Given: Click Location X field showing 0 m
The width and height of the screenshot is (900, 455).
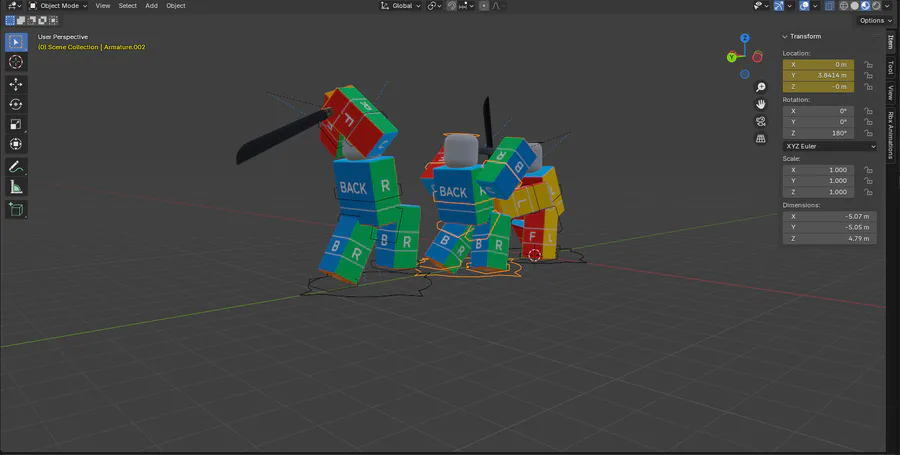Looking at the screenshot, I should 818,65.
